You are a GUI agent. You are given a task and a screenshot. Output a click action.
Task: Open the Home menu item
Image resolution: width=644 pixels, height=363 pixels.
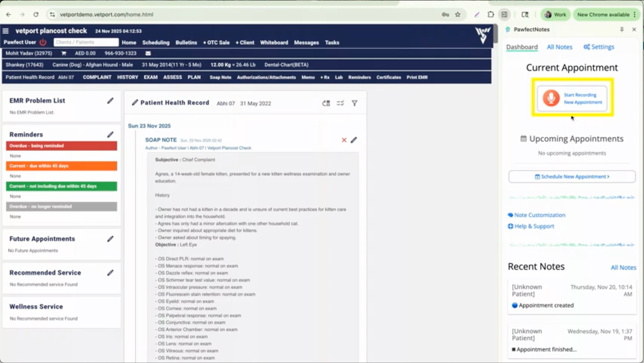coord(129,43)
